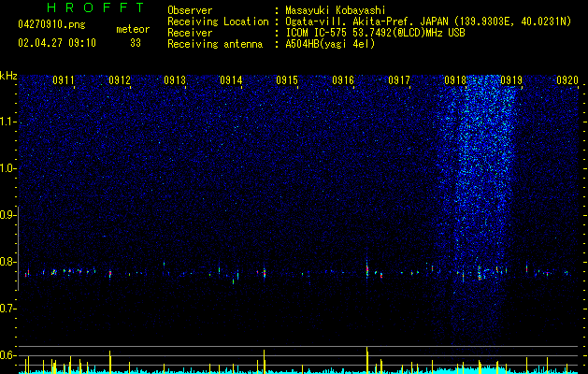
Task: Click the 0920 time marker
Action: [567, 80]
